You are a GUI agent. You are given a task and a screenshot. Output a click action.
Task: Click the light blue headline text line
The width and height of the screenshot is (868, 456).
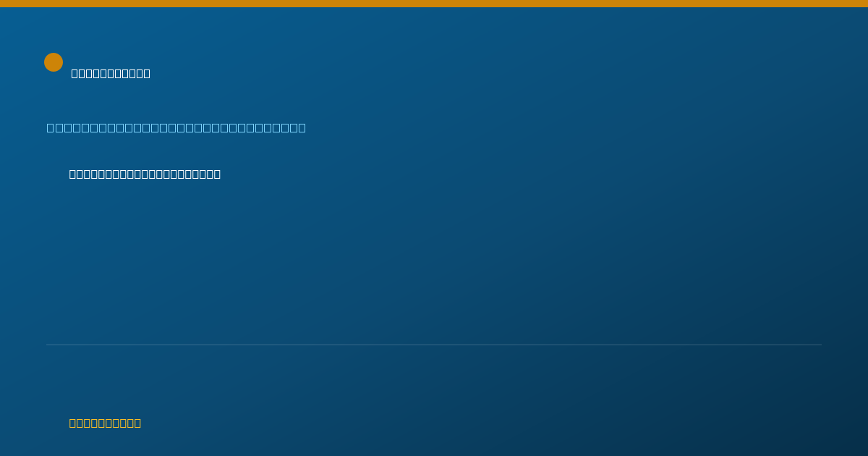[x=176, y=128]
